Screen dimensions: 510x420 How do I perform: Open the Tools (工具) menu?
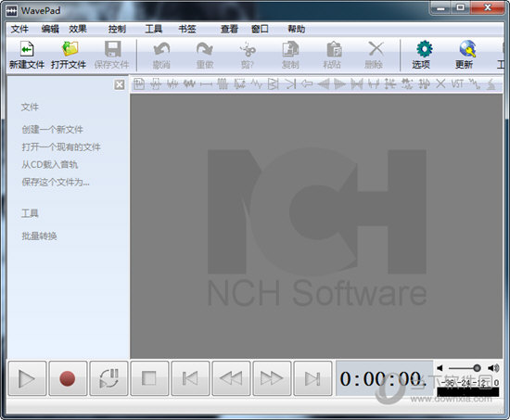pos(154,30)
